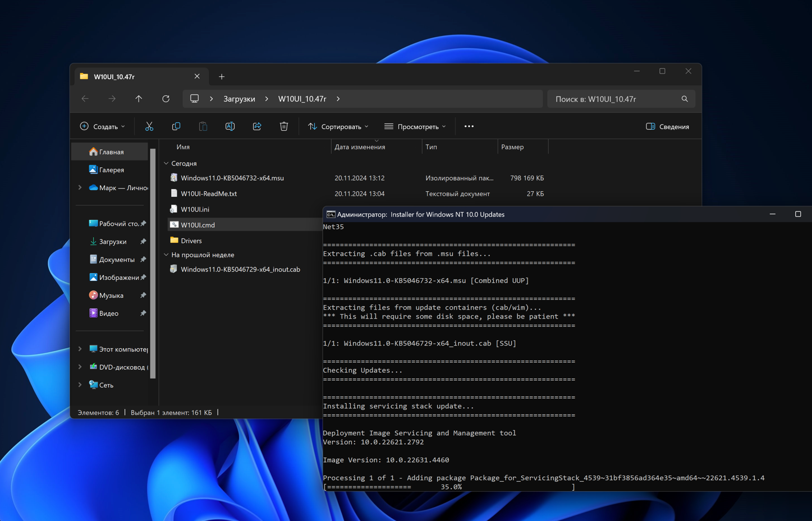Viewport: 812px width, 521px height.
Task: Toggle the Сведения details pane
Action: click(667, 127)
